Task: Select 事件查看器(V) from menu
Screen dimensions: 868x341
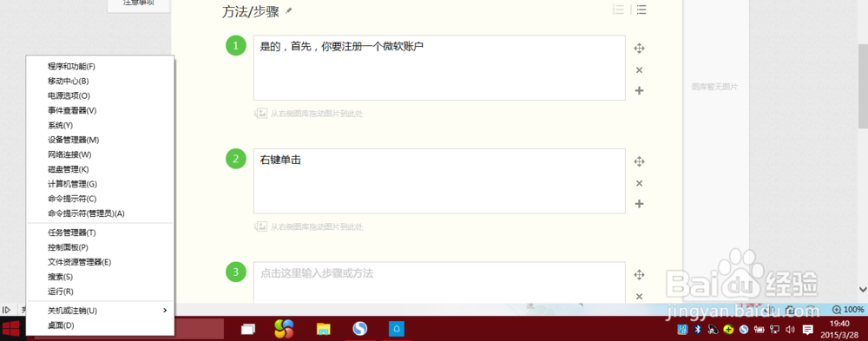Action: tap(100, 110)
